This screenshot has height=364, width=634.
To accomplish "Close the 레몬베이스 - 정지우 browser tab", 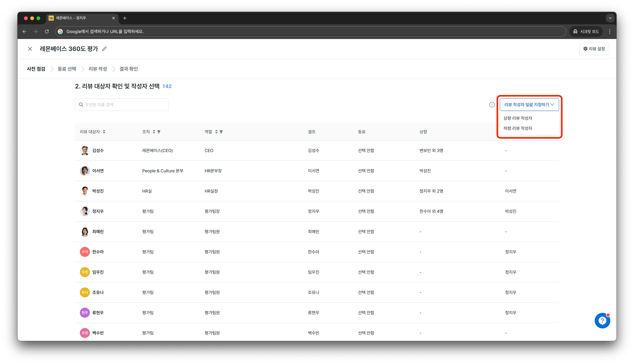I will pyautogui.click(x=114, y=18).
